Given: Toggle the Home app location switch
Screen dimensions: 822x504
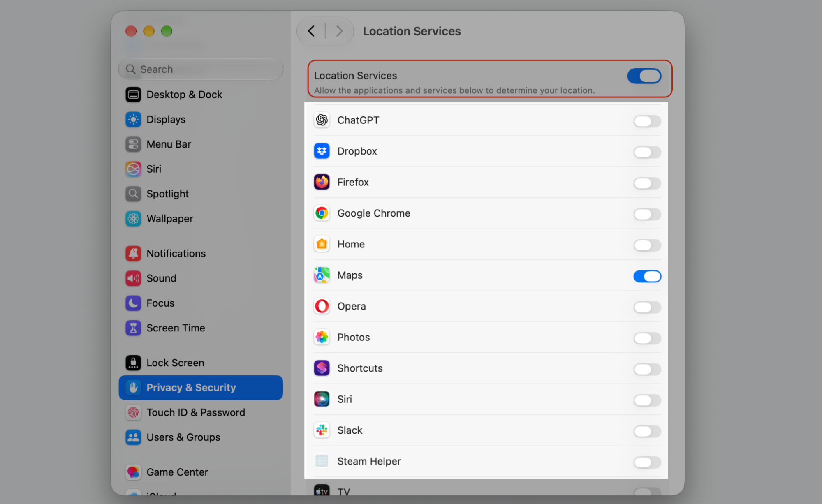Looking at the screenshot, I should point(647,245).
